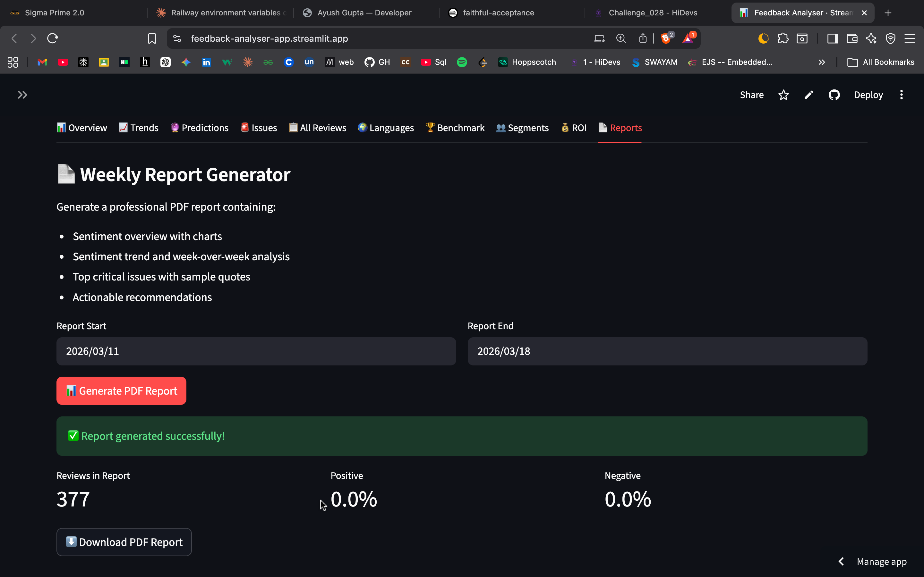Viewport: 924px width, 577px height.
Task: Switch to the Reports tab
Action: click(620, 128)
